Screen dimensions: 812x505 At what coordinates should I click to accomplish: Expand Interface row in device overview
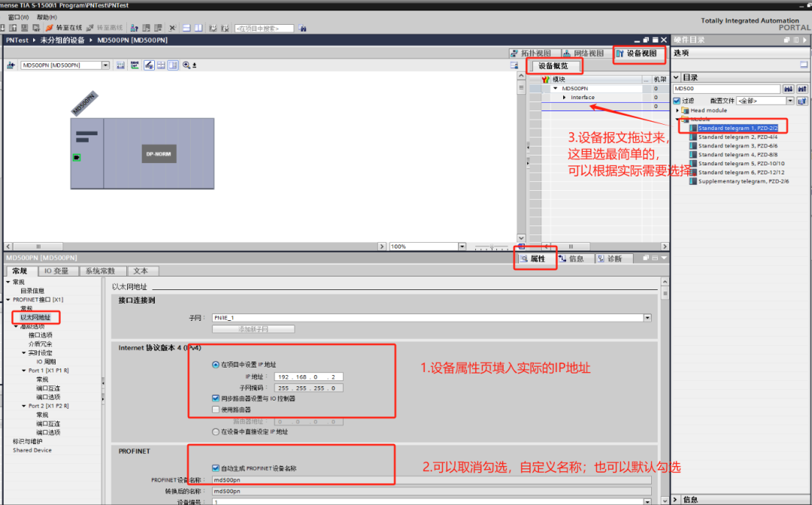[x=565, y=97]
